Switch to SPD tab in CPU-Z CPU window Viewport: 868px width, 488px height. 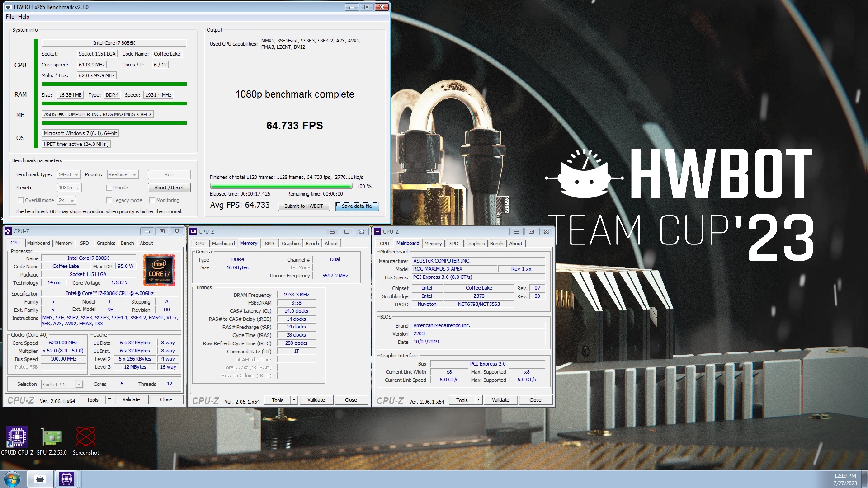[x=85, y=243]
